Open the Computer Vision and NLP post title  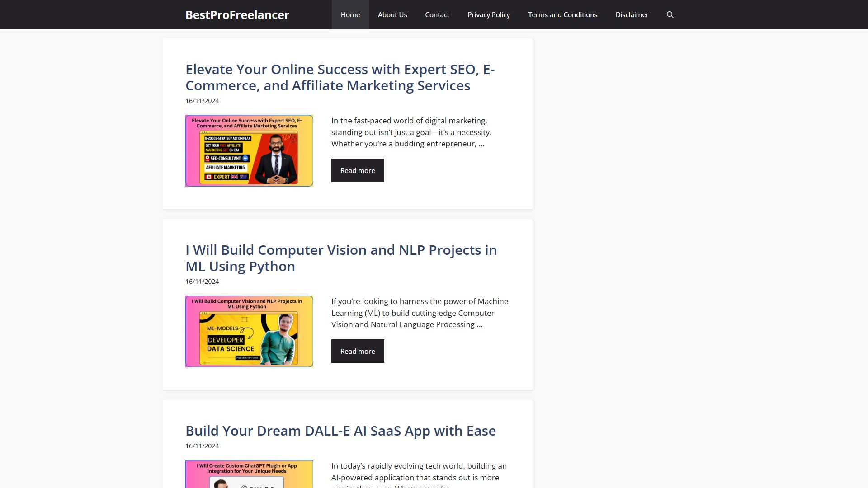pyautogui.click(x=341, y=258)
